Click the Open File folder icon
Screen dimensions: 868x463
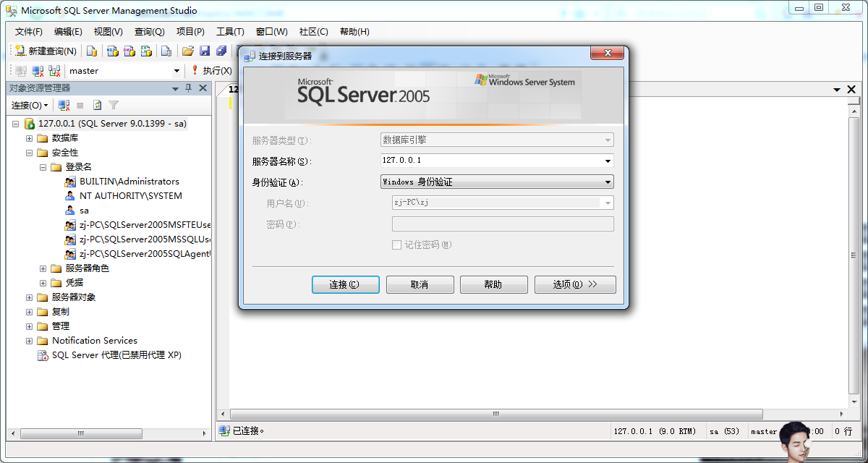[x=188, y=51]
